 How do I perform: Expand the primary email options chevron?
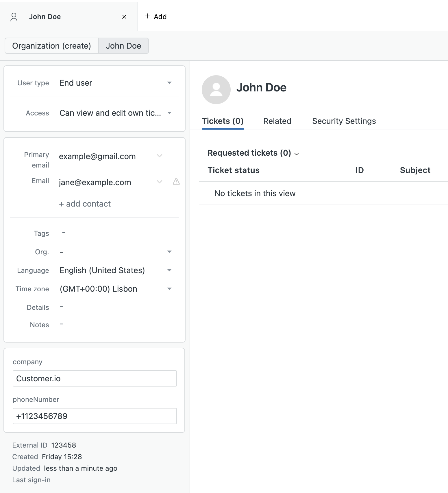tap(159, 156)
